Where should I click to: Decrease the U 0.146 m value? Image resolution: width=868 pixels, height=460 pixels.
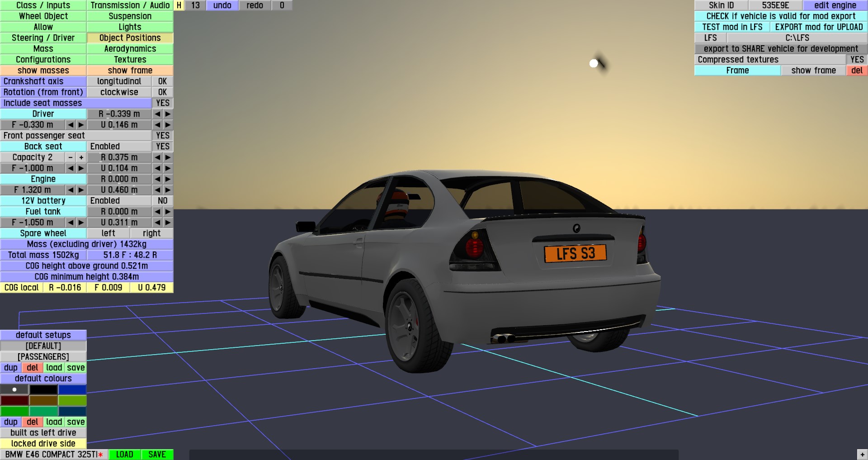point(157,125)
